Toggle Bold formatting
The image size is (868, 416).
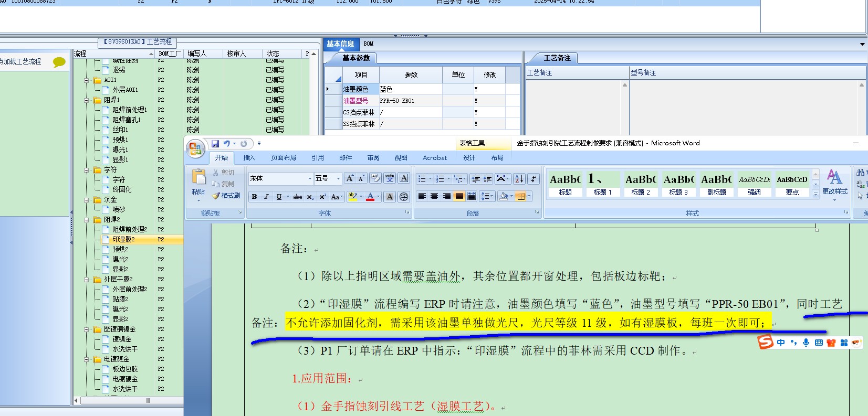click(254, 197)
